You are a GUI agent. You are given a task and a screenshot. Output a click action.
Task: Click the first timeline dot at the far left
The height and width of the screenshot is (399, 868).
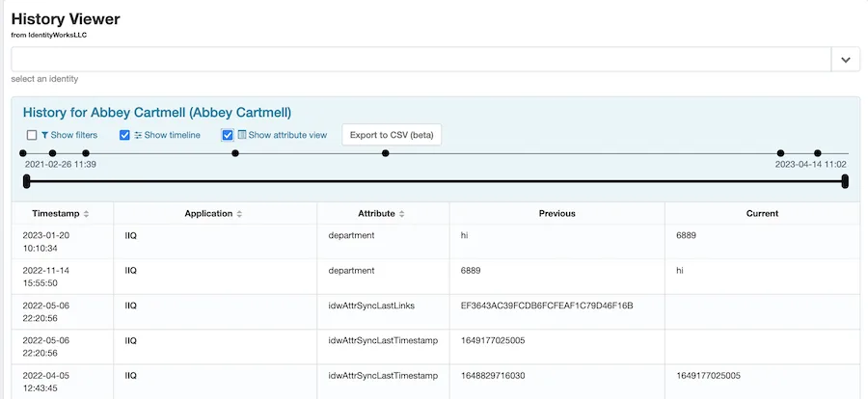22,153
